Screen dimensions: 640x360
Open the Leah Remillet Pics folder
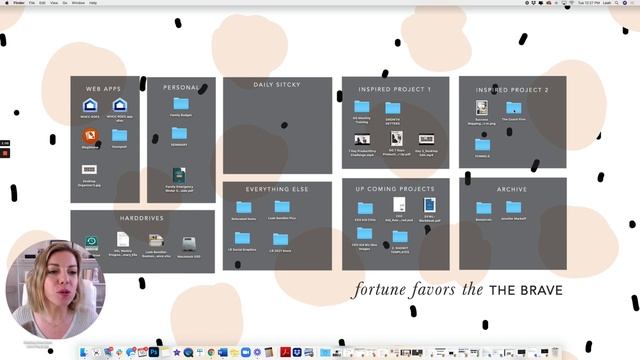tap(282, 207)
